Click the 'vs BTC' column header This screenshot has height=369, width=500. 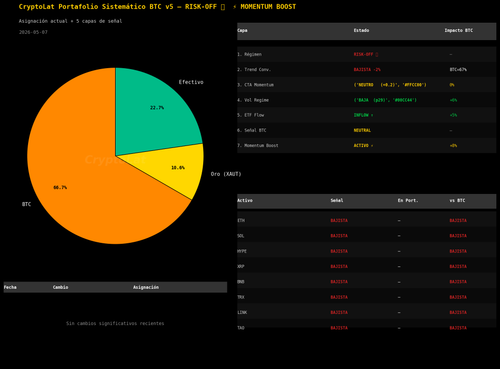(x=457, y=200)
